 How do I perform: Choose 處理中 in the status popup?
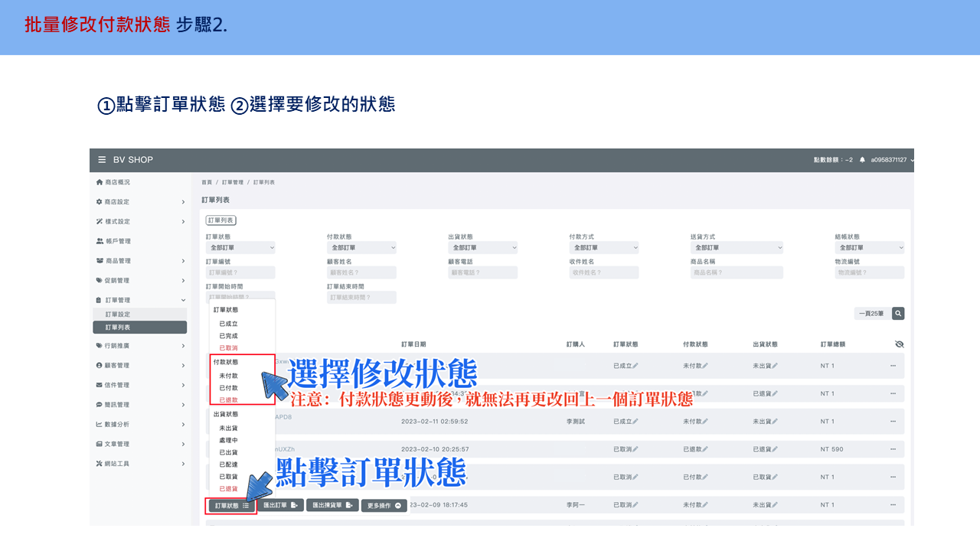point(228,440)
